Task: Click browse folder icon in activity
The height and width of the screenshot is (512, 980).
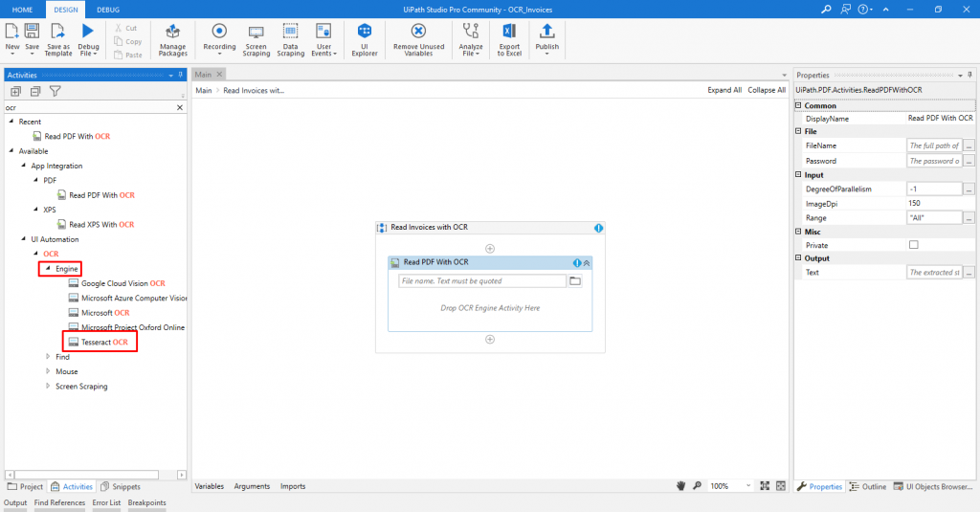Action: click(575, 281)
